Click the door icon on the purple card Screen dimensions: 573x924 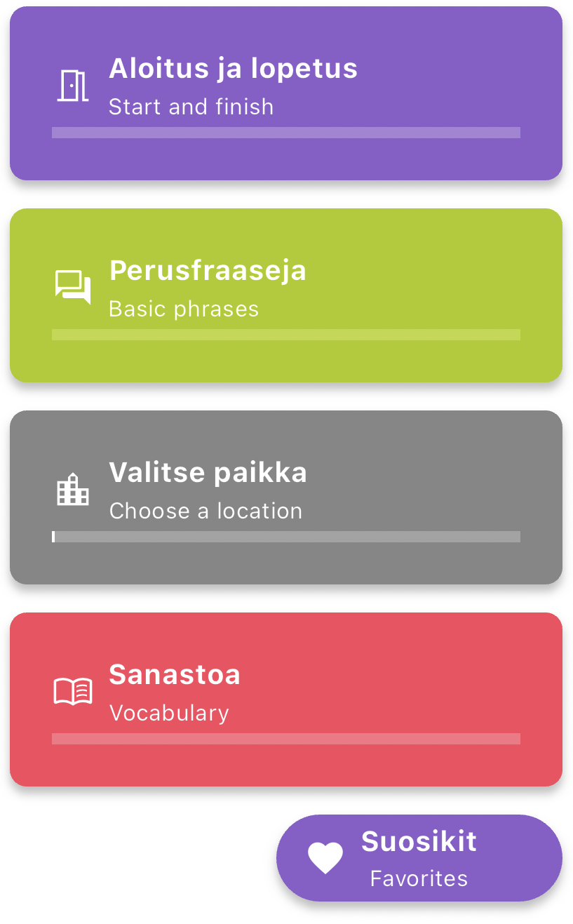[72, 86]
